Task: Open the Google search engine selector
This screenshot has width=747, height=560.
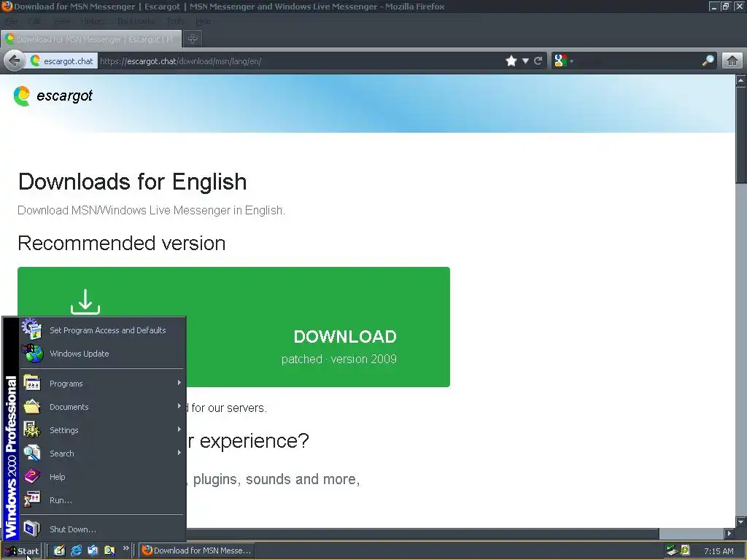Action: (x=564, y=61)
